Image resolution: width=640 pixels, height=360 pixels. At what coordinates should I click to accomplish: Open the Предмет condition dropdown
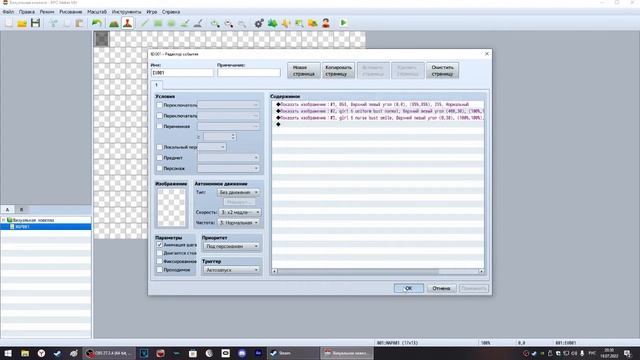pos(229,158)
